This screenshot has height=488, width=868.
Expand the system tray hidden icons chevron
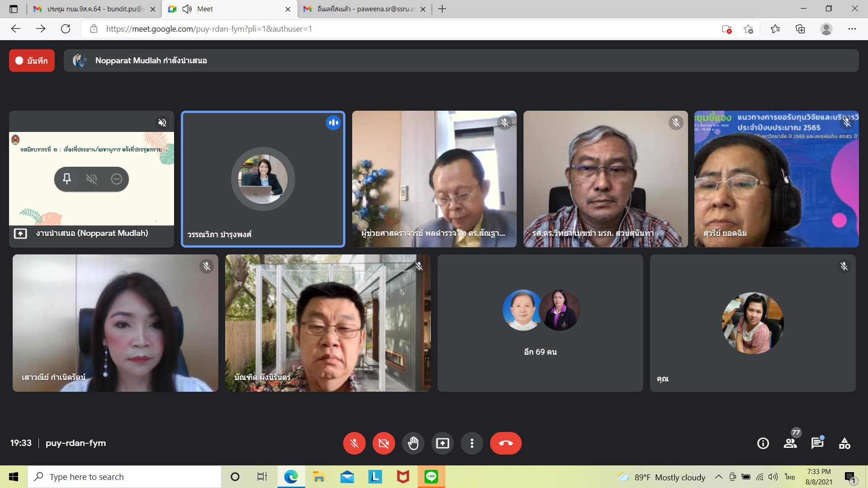pyautogui.click(x=718, y=477)
